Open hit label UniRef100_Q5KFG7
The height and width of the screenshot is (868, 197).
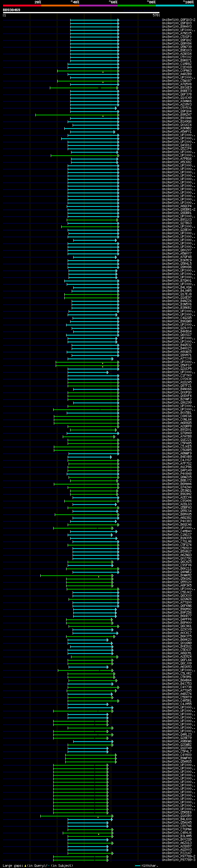(x=177, y=365)
